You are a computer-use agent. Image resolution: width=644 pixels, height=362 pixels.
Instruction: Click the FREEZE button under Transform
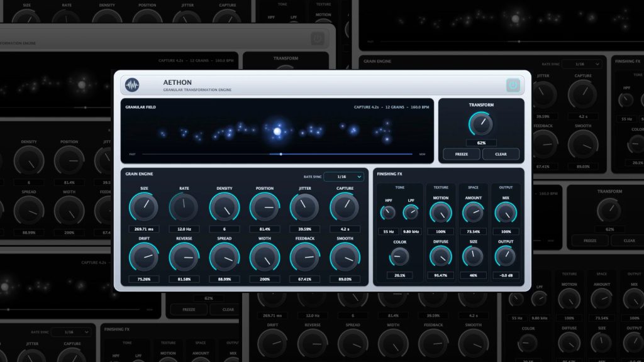pos(461,155)
